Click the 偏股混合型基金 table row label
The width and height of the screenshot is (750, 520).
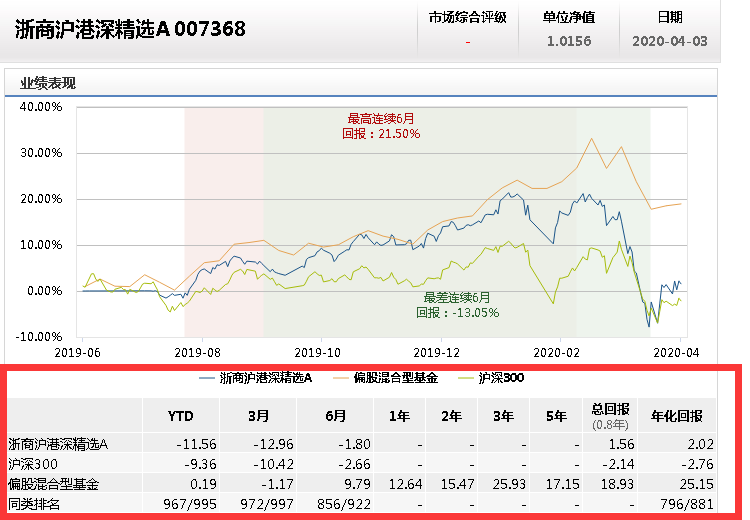click(54, 484)
